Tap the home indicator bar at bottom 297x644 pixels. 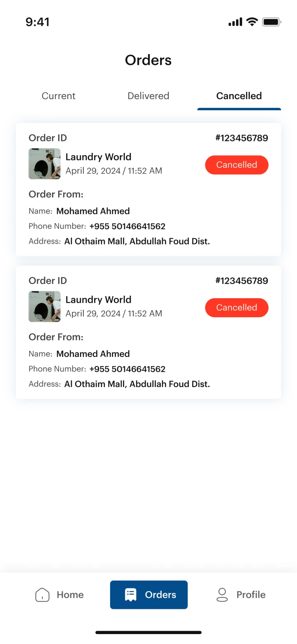(x=148, y=632)
